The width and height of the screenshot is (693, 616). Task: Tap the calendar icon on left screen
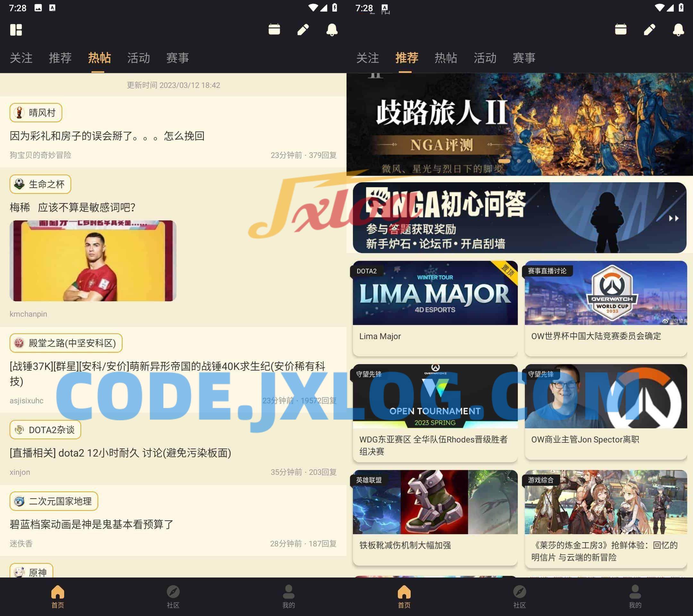pyautogui.click(x=274, y=30)
